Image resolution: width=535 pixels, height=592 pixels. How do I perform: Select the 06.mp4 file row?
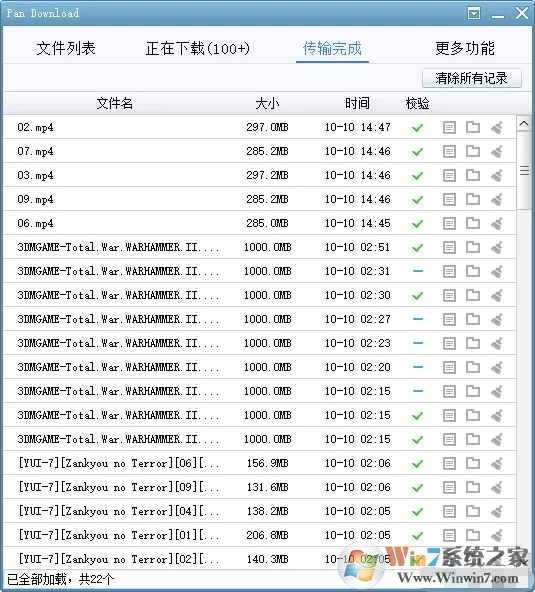tap(259, 223)
